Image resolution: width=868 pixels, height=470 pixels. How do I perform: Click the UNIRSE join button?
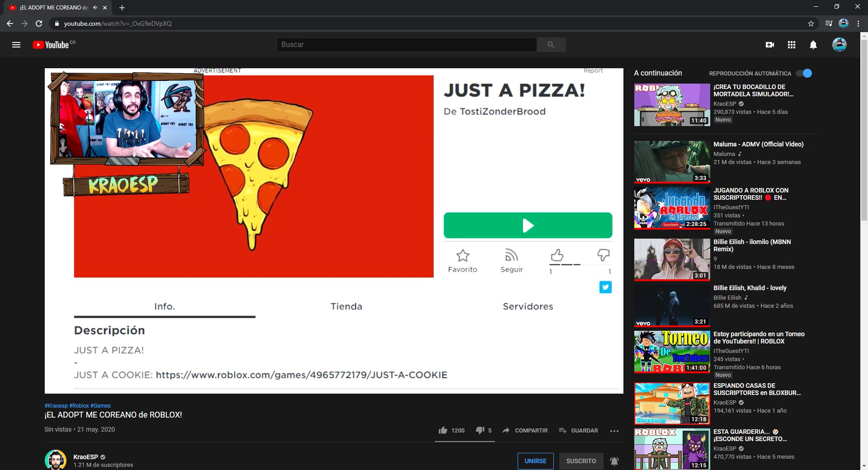(x=535, y=461)
